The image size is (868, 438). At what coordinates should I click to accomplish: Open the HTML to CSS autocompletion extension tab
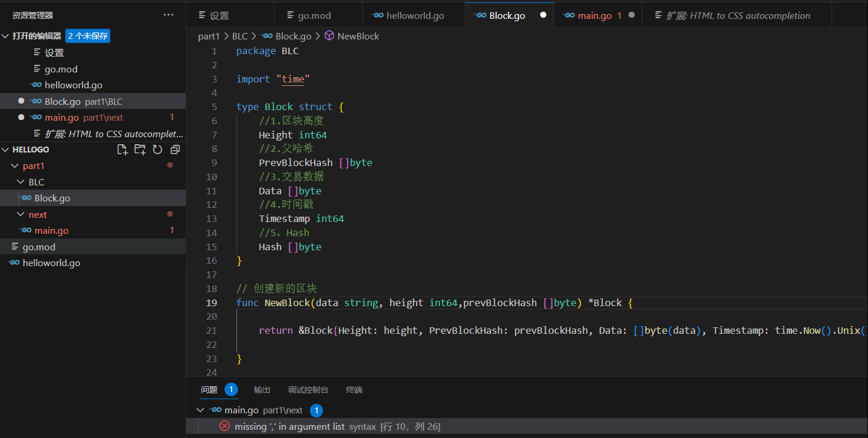point(737,15)
